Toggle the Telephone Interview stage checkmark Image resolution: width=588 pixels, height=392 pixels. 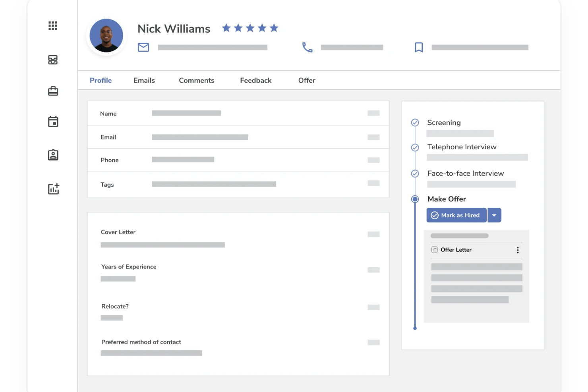coord(415,147)
